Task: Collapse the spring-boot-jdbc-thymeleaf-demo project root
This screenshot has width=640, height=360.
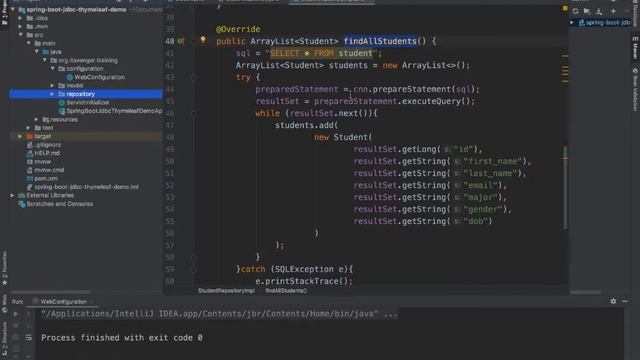Action: point(13,9)
